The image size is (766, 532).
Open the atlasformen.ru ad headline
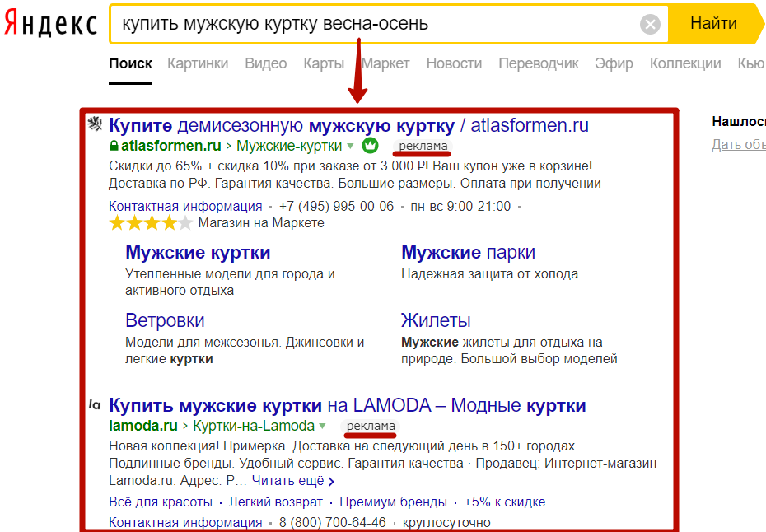[348, 125]
